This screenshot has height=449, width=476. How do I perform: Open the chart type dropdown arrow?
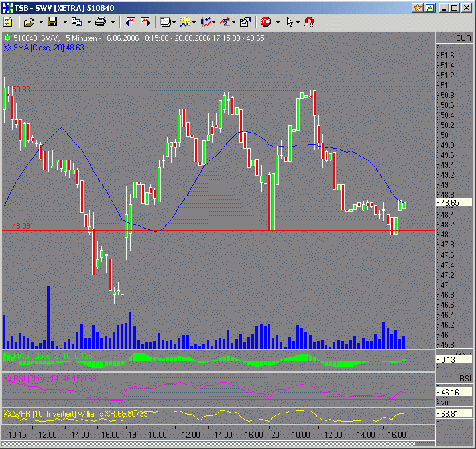214,22
